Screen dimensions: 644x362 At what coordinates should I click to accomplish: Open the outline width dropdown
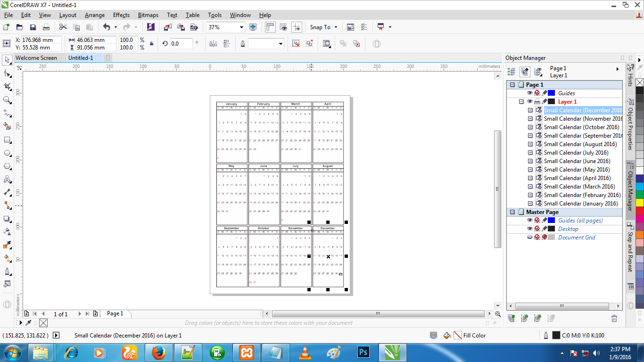click(x=281, y=44)
